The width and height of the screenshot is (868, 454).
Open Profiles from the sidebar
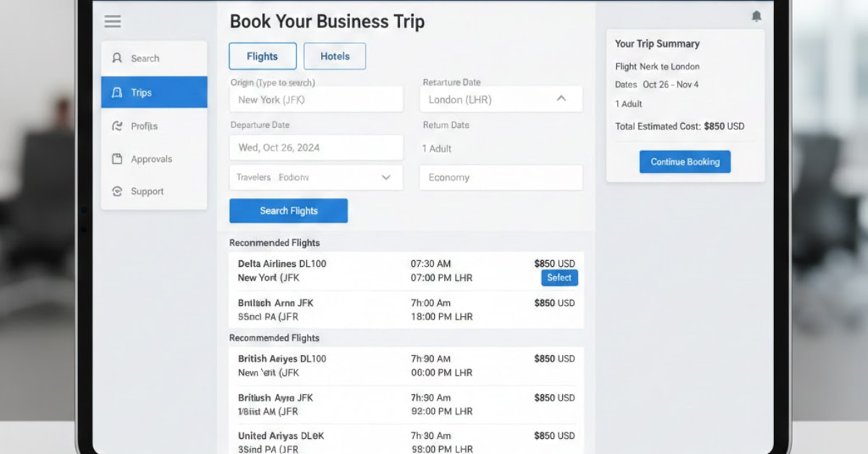click(x=116, y=126)
